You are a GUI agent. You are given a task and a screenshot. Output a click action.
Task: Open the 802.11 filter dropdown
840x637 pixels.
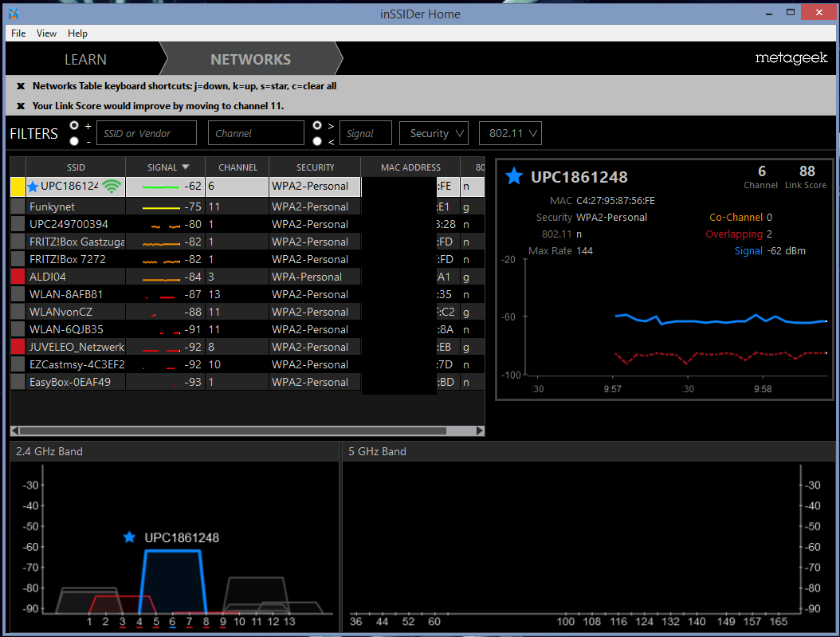click(510, 133)
